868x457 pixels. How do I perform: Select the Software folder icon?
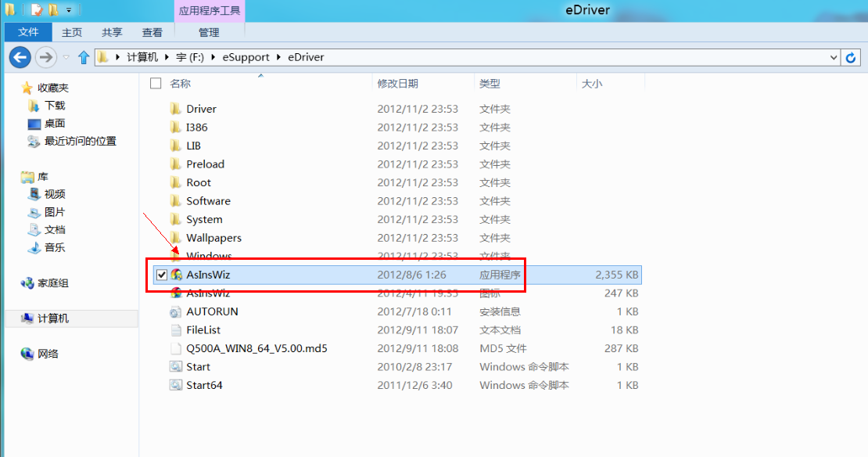[175, 200]
